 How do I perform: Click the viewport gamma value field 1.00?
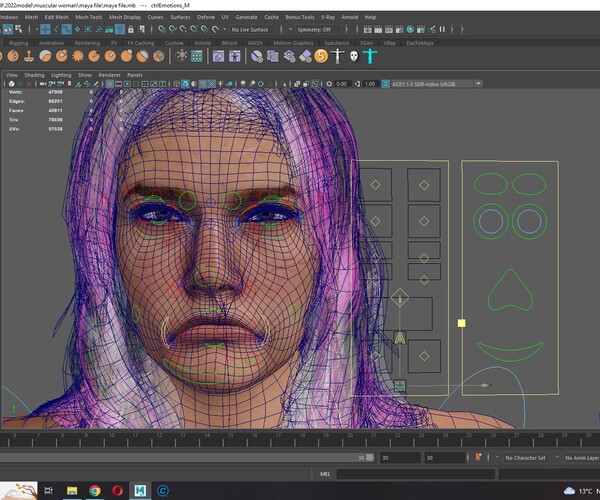(370, 84)
